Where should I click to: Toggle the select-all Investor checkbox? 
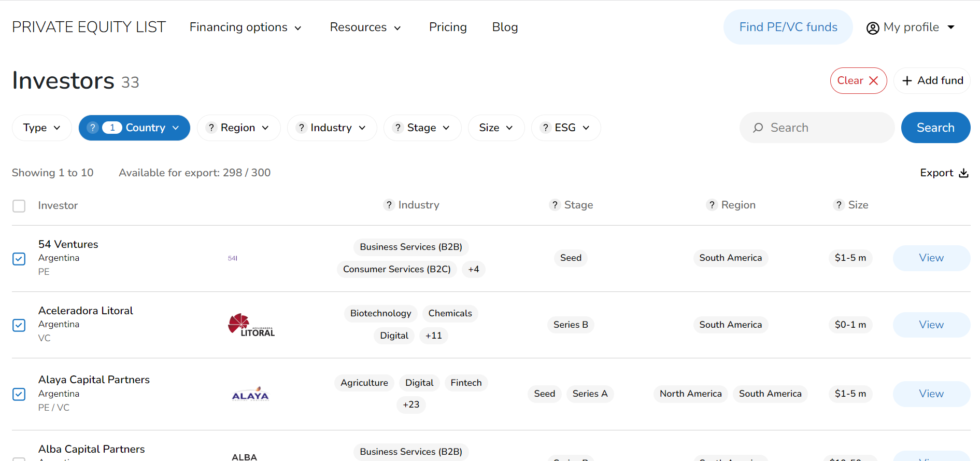pyautogui.click(x=19, y=206)
